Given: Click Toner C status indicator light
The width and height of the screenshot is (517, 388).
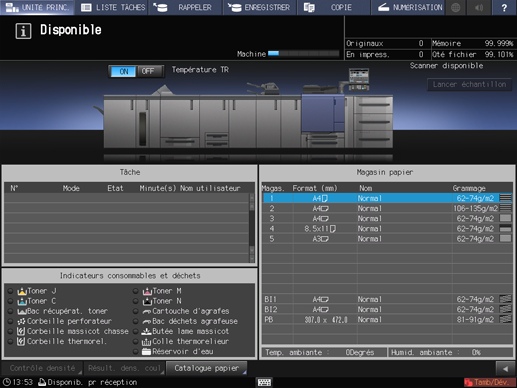Looking at the screenshot, I should pyautogui.click(x=10, y=301).
